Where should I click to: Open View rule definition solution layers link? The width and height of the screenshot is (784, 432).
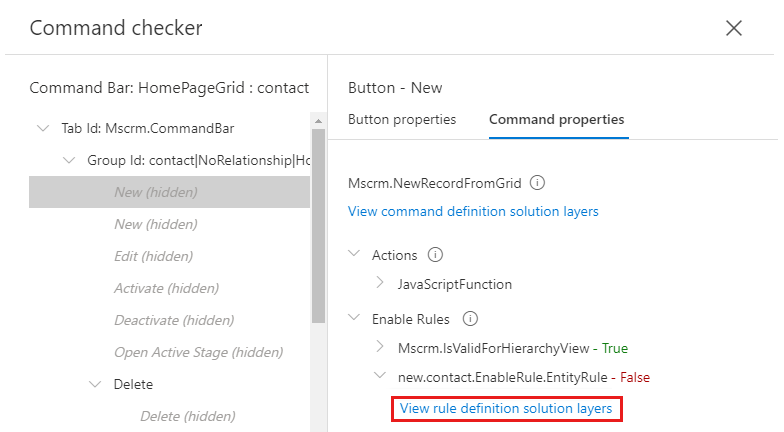pos(506,408)
